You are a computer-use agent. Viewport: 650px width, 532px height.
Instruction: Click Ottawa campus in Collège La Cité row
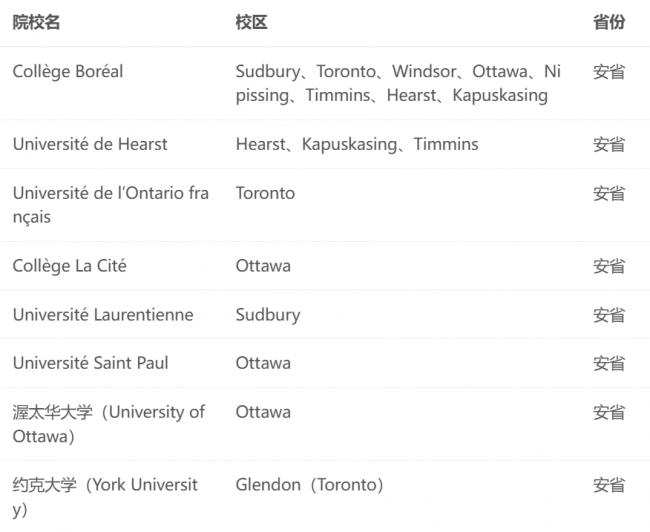(x=263, y=266)
